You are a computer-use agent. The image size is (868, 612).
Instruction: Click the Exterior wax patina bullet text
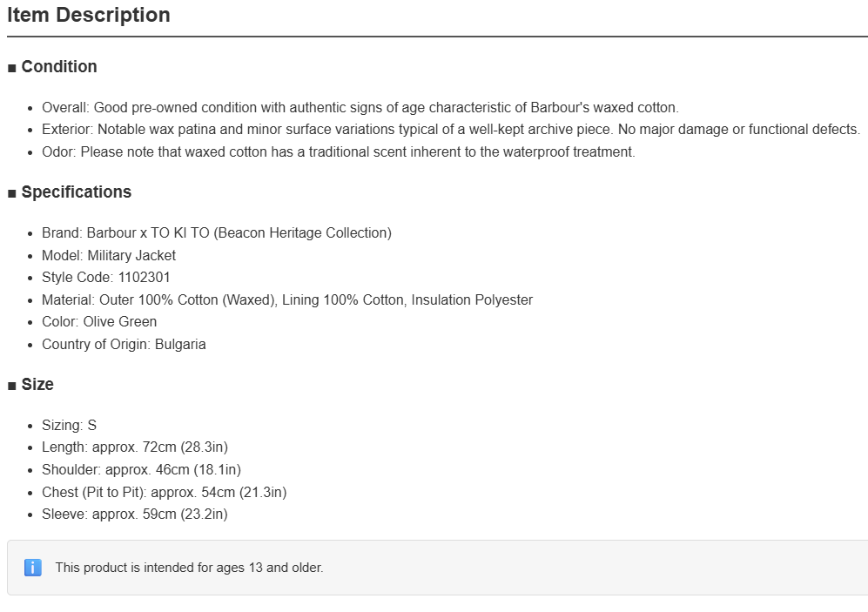[451, 130]
